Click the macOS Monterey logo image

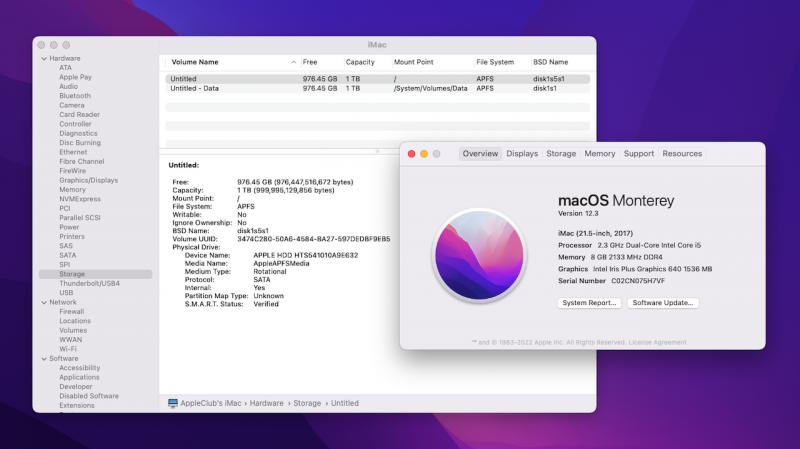click(x=479, y=255)
